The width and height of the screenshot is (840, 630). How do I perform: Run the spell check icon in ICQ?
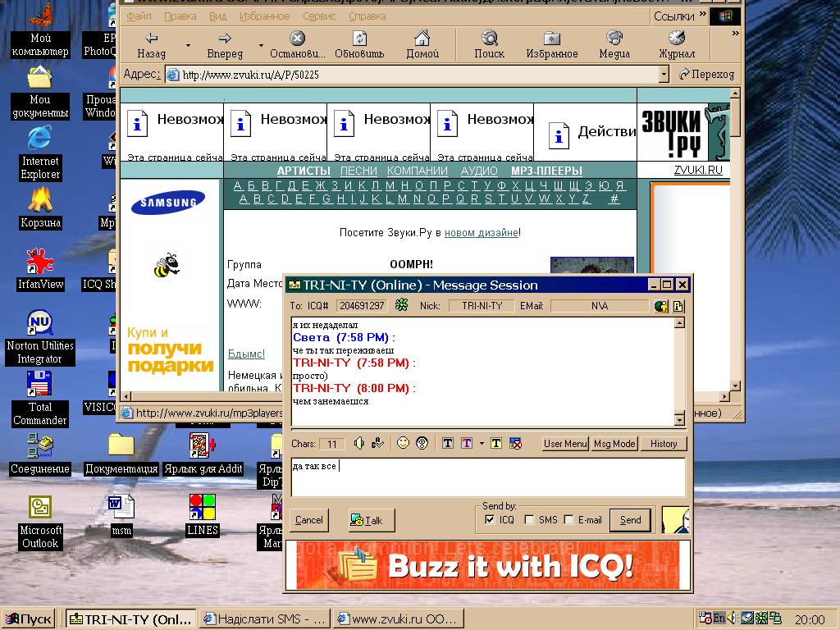[x=377, y=443]
